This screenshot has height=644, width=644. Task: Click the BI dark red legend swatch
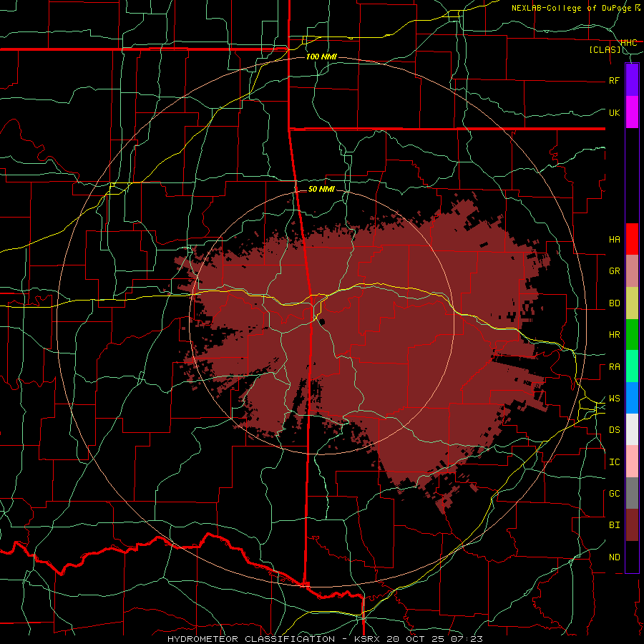tap(632, 525)
